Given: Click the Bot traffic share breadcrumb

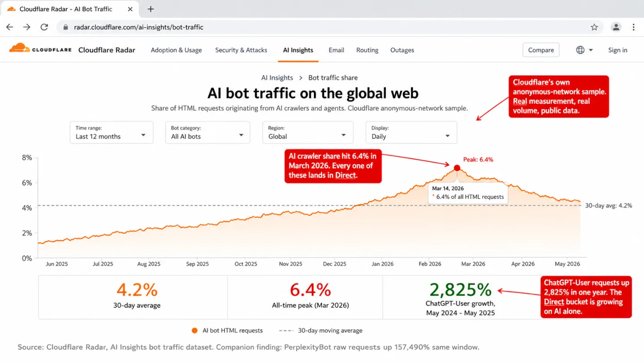Looking at the screenshot, I should 333,78.
